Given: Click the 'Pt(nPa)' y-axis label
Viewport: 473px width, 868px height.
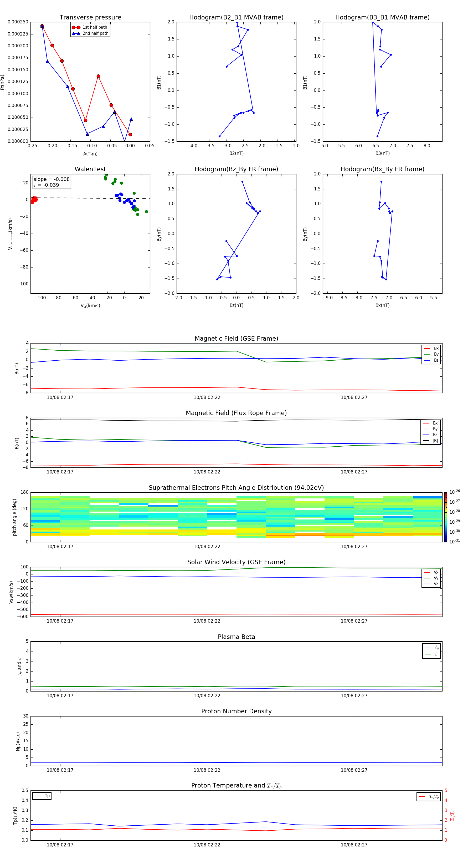Looking at the screenshot, I should coord(3,82).
